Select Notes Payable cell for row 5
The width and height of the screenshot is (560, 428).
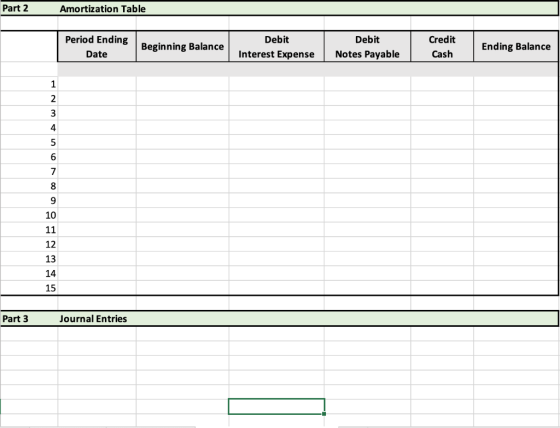368,142
